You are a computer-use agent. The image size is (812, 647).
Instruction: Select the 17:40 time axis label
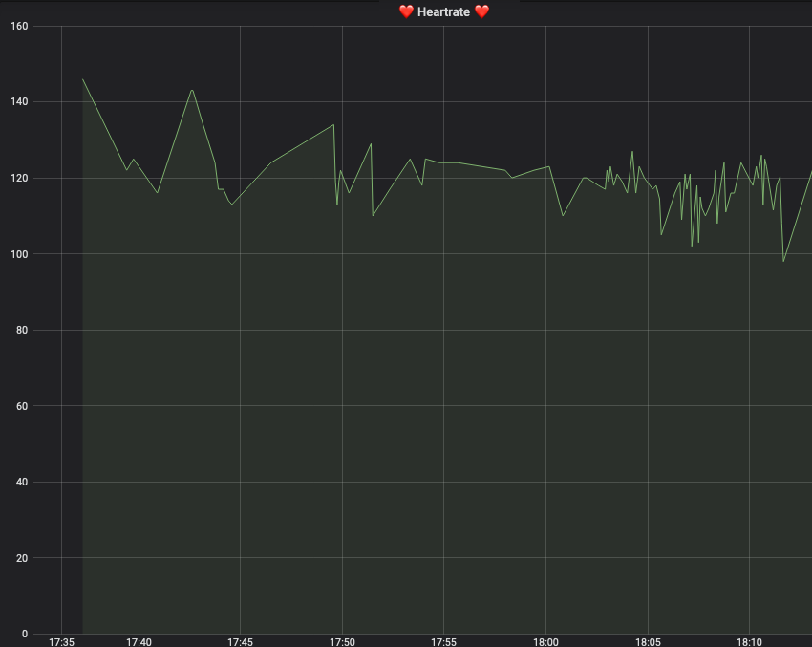click(141, 638)
